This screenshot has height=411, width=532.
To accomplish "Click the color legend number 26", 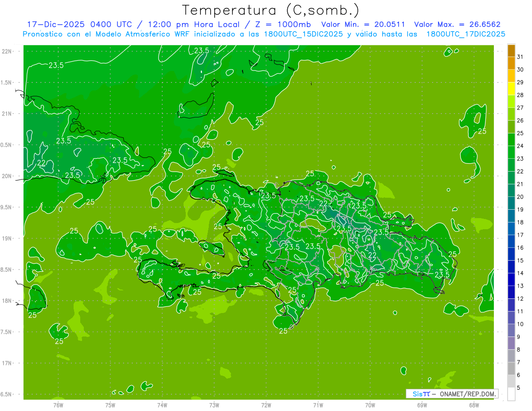I will [x=520, y=121].
